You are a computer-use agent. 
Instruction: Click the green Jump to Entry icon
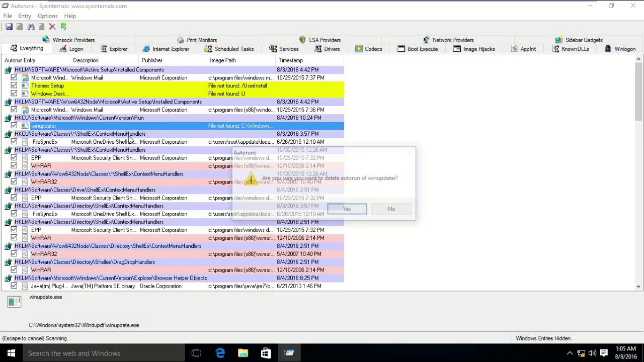point(63,27)
